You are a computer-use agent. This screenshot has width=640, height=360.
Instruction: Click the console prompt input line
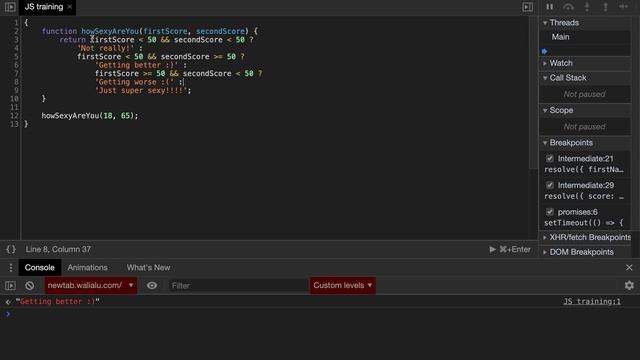click(x=320, y=314)
